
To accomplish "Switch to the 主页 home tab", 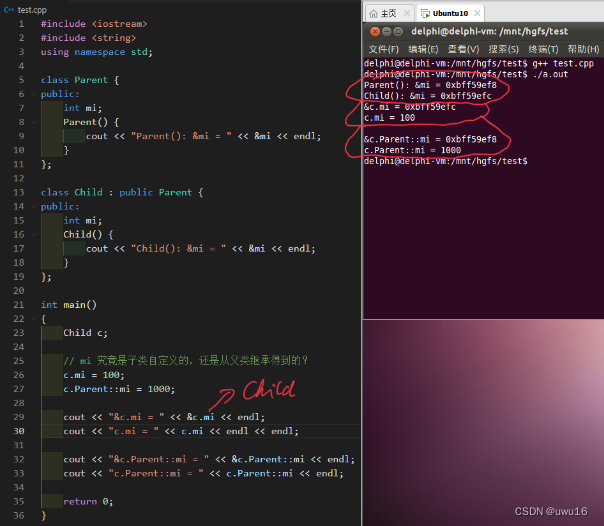I will coord(389,13).
